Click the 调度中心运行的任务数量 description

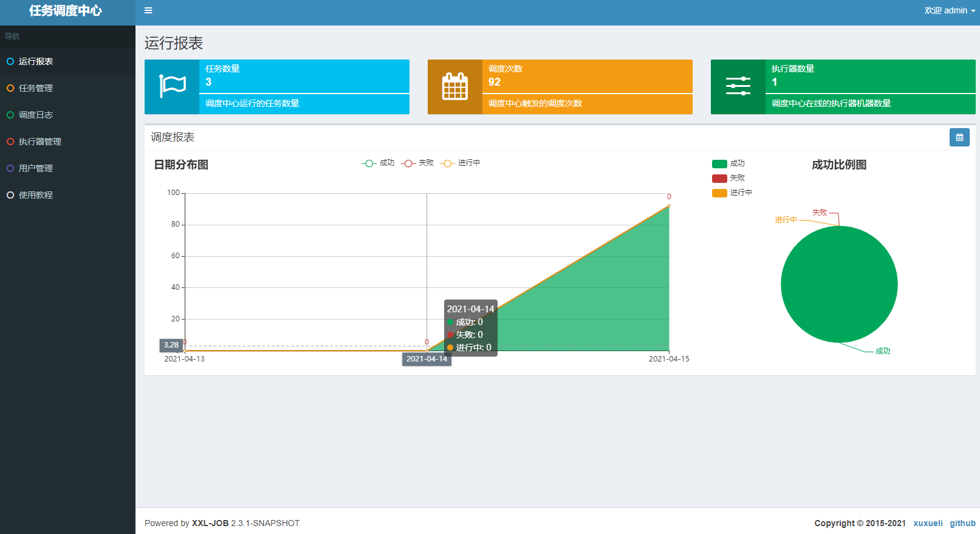coord(252,103)
